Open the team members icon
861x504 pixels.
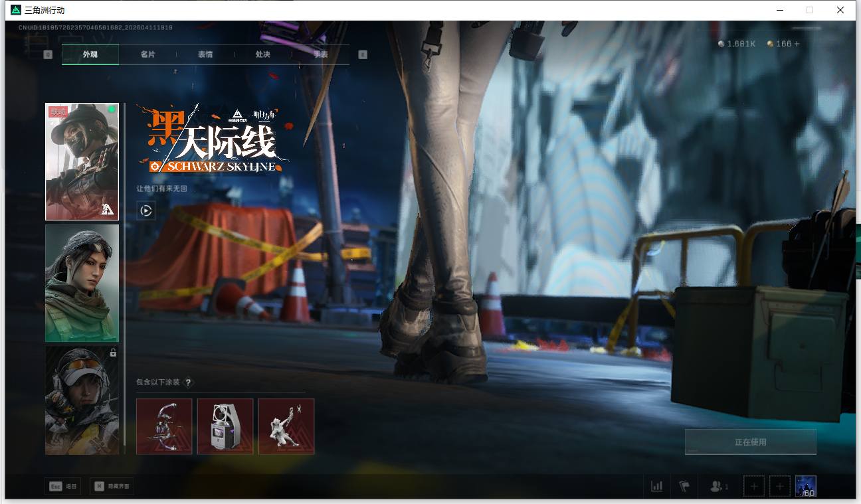tap(719, 487)
